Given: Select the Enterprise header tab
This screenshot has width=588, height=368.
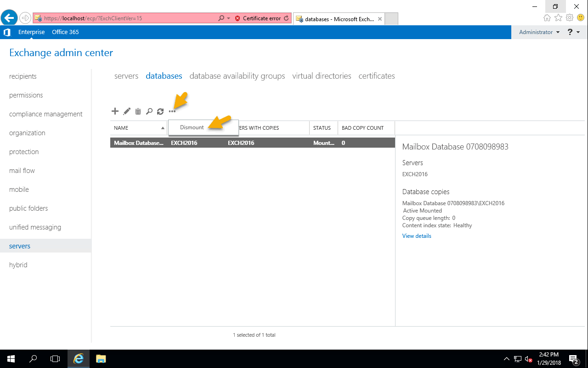Looking at the screenshot, I should coord(32,32).
